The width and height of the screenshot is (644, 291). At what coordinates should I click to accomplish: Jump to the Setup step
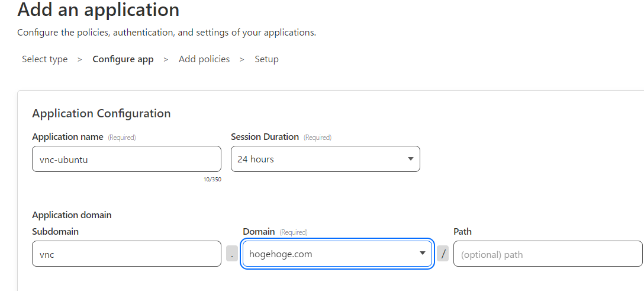pyautogui.click(x=266, y=59)
